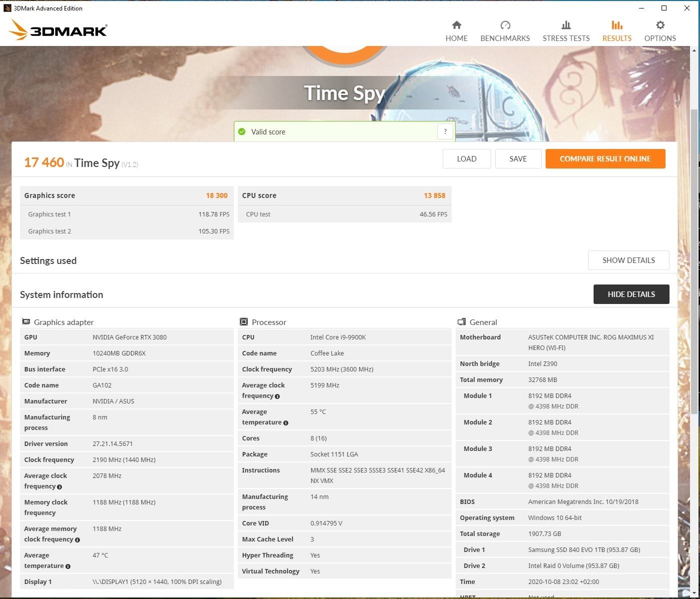Click Graphics test 1 value 118.78 FPS
The height and width of the screenshot is (599, 700).
tap(214, 214)
